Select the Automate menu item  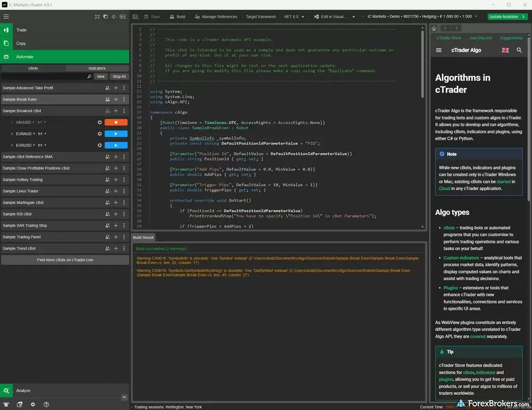64,56
